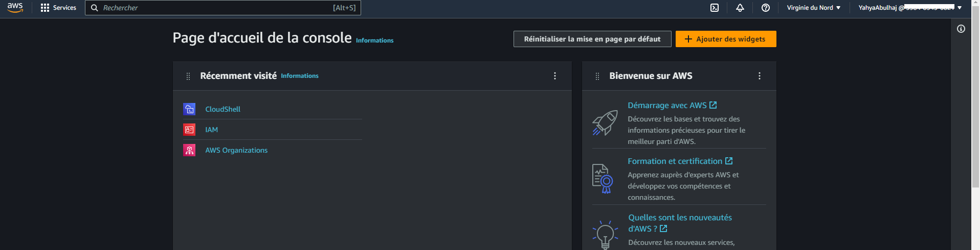
Task: Grab the Récemment visité widget drag handle
Action: pyautogui.click(x=188, y=76)
